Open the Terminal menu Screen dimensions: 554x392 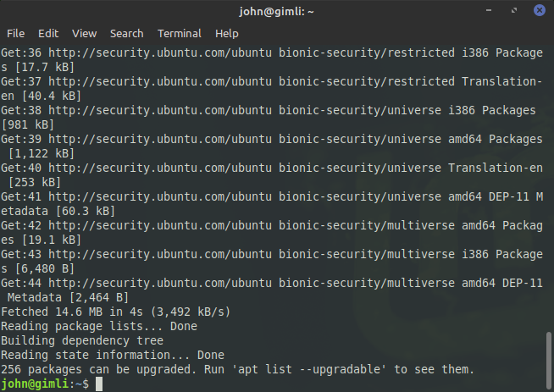coord(179,34)
